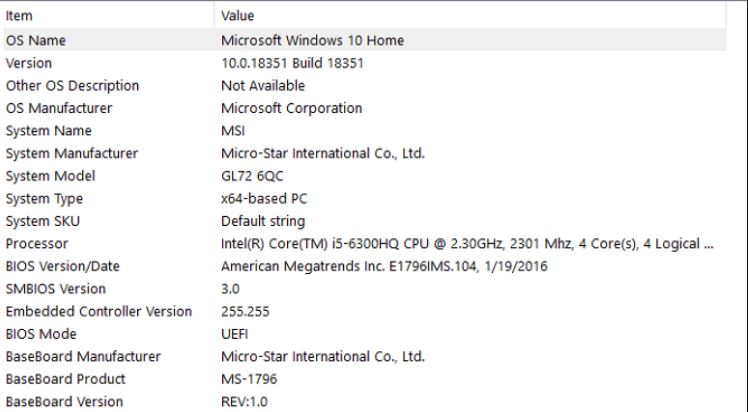Select the System SKU row

365,221
